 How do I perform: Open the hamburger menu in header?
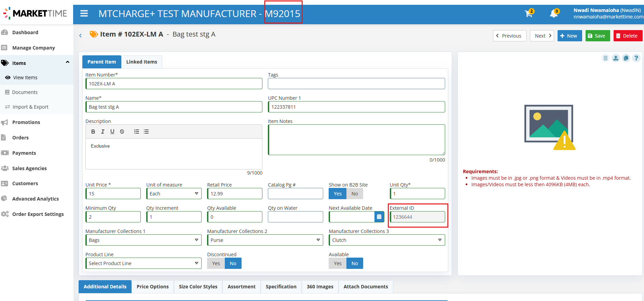coord(84,14)
